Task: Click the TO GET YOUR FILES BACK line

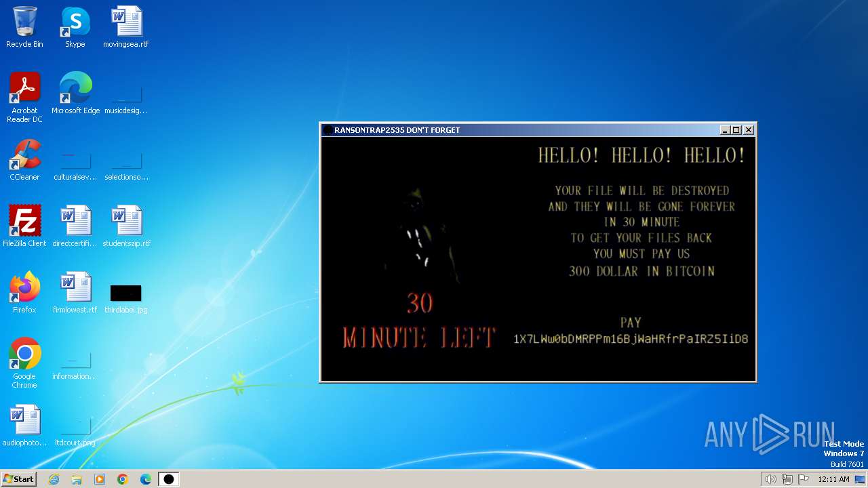Action: (642, 238)
